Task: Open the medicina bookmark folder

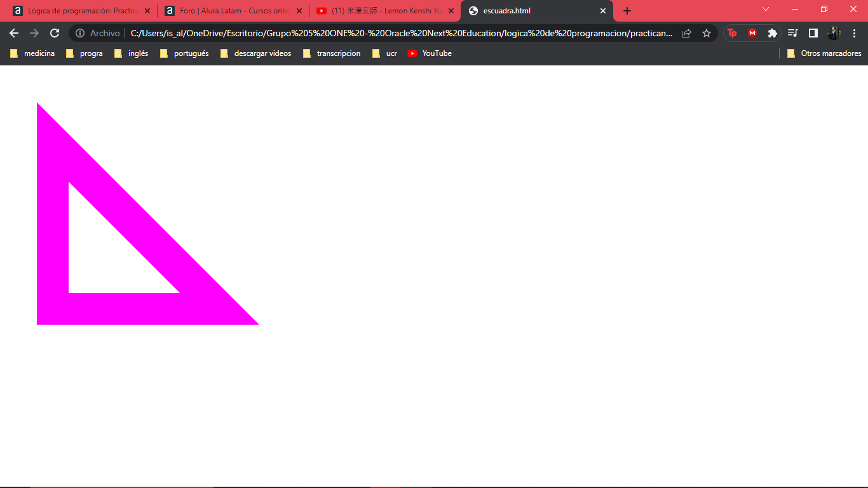Action: tap(32, 53)
